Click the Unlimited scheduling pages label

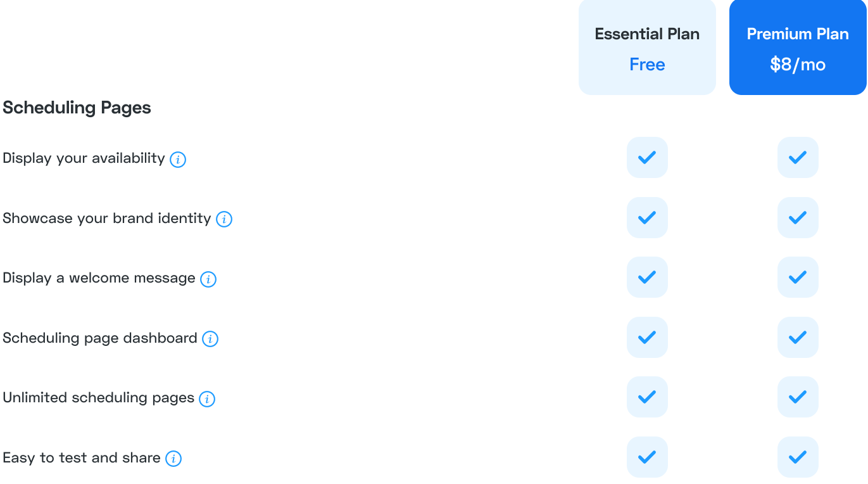click(x=98, y=398)
